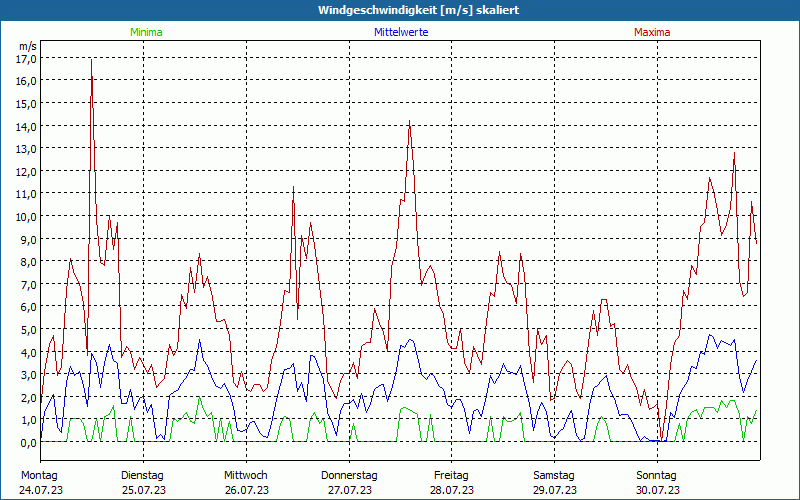Click the 17,0 y-axis value label
Image resolution: width=800 pixels, height=500 pixels.
click(27, 58)
